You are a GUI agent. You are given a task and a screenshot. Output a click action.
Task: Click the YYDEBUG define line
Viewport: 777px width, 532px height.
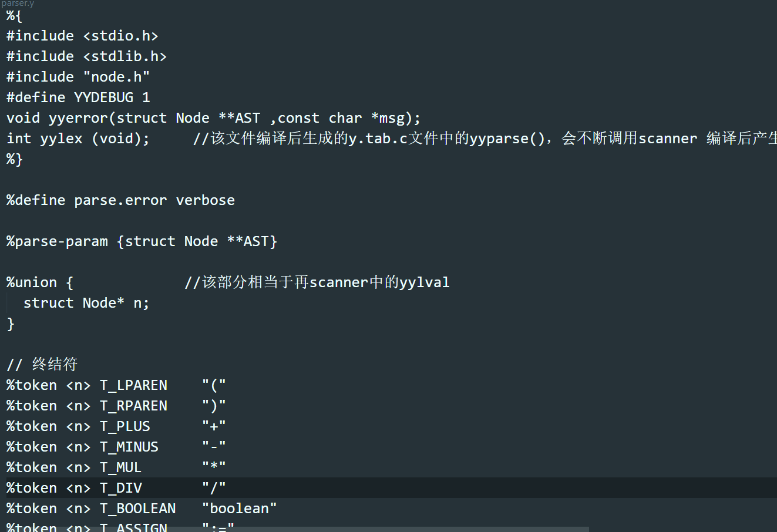[78, 97]
